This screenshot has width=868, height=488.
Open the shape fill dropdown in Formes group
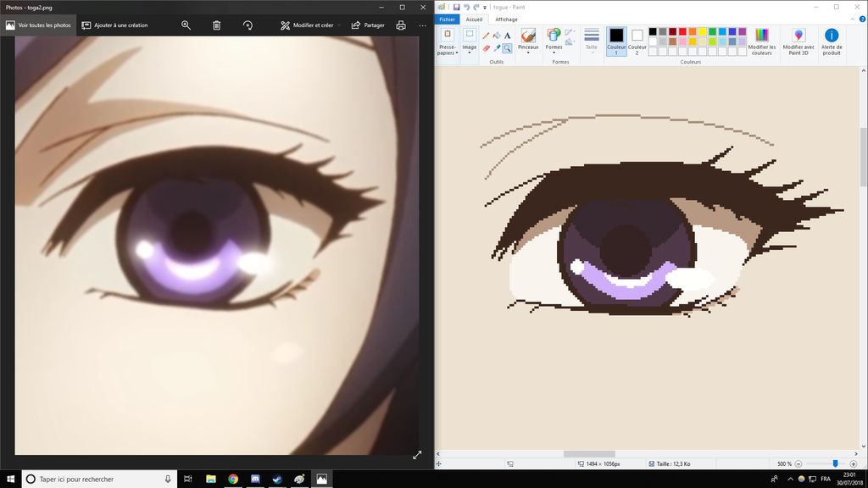pyautogui.click(x=570, y=42)
